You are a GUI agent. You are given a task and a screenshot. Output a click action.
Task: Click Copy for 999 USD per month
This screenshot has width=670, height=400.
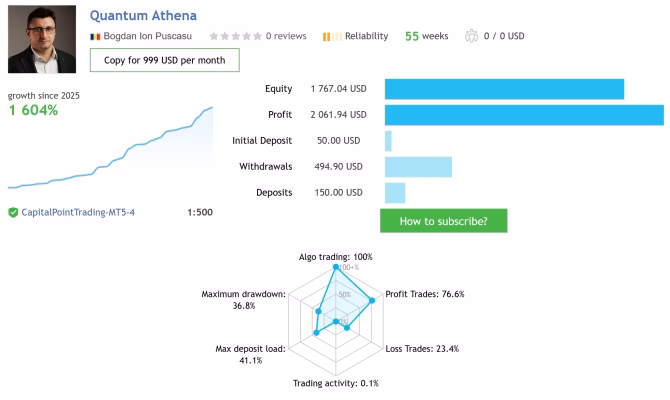click(165, 60)
